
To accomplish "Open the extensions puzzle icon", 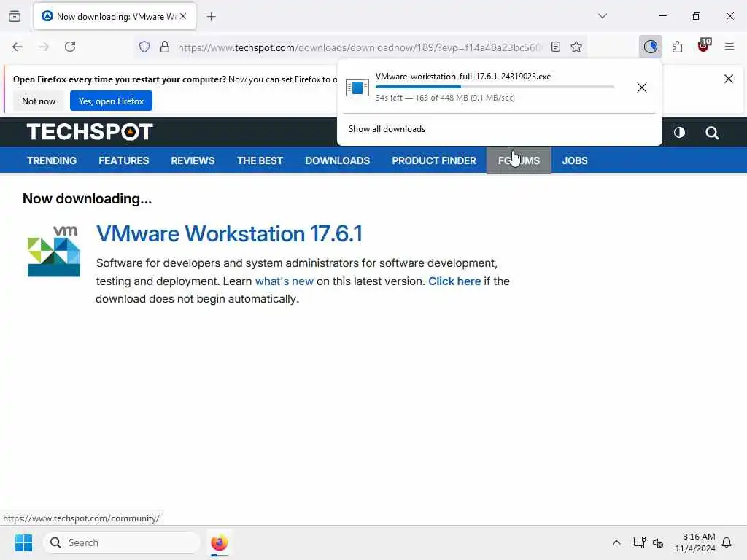I will [x=677, y=47].
